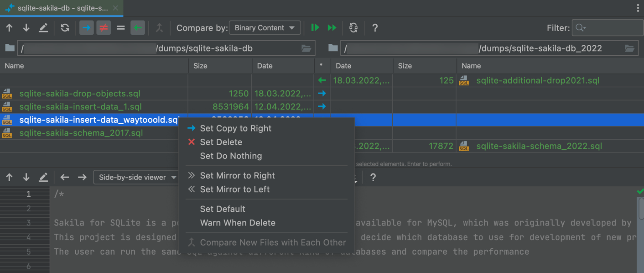
Task: Choose Set Copy to Right from the context menu
Action: pos(235,128)
